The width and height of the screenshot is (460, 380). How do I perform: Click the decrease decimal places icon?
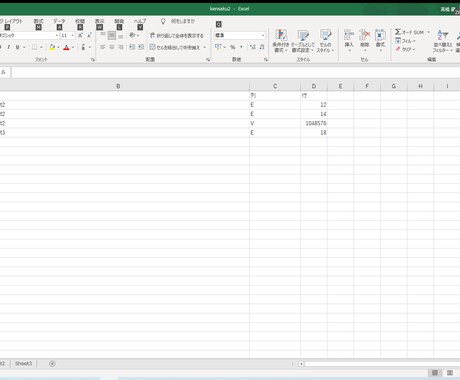coord(262,47)
